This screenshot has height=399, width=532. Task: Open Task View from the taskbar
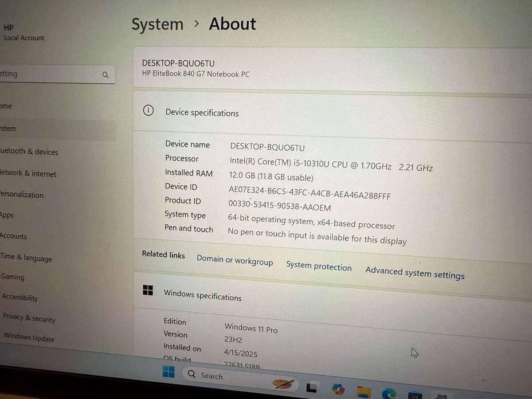pyautogui.click(x=312, y=387)
